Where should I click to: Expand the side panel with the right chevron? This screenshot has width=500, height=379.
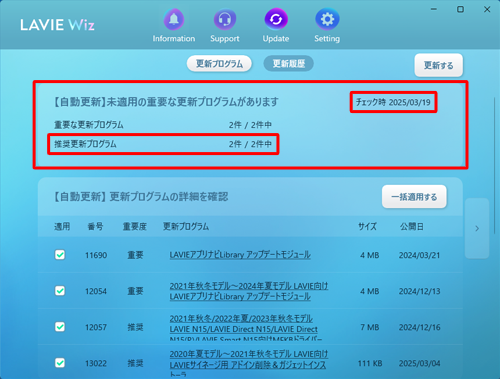point(477,228)
